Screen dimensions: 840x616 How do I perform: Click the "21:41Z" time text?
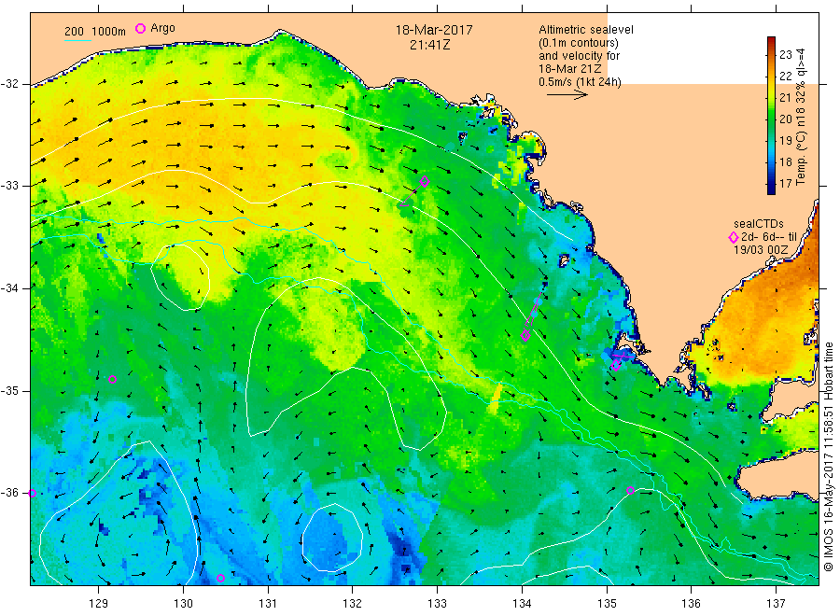pyautogui.click(x=429, y=45)
